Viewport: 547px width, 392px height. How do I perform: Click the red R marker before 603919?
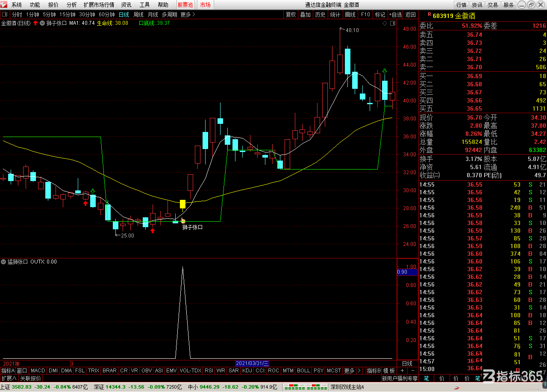(429, 15)
